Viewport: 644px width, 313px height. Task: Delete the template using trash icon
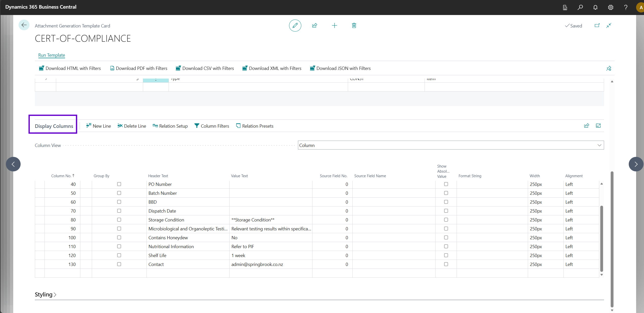[x=354, y=25]
